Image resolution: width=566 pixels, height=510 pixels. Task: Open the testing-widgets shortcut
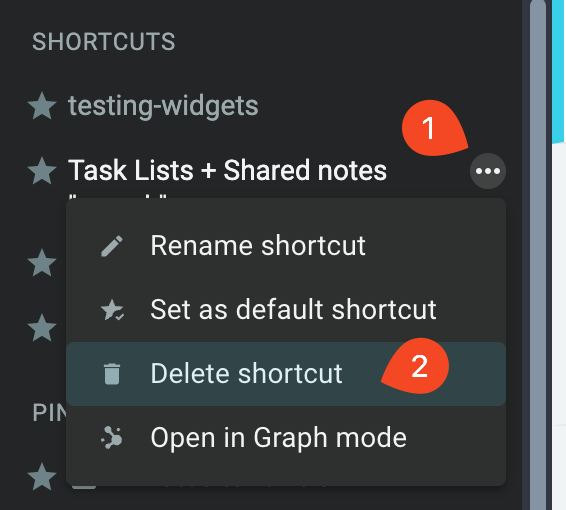[163, 106]
